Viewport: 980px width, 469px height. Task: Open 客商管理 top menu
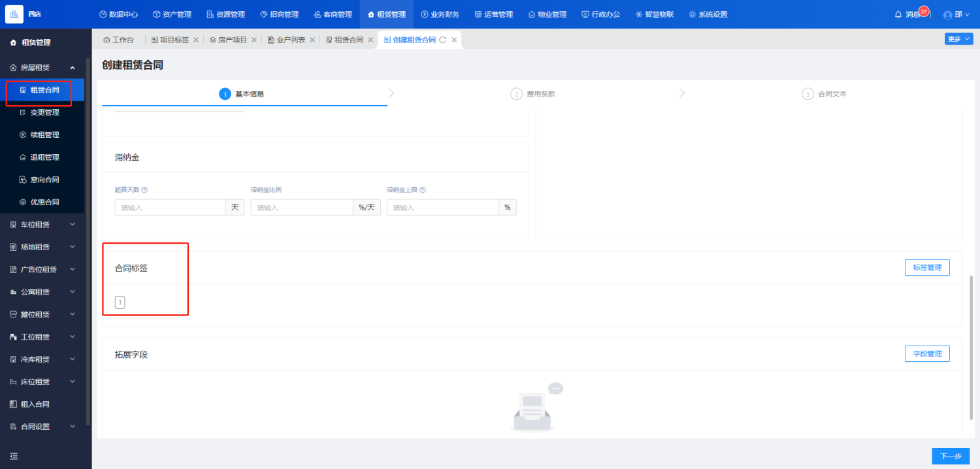coord(333,14)
